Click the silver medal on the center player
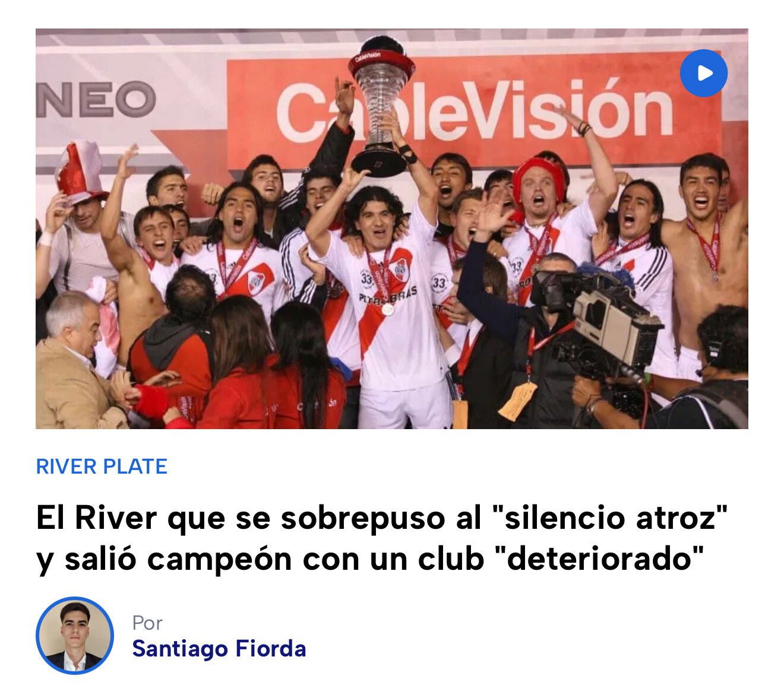 tap(387, 309)
